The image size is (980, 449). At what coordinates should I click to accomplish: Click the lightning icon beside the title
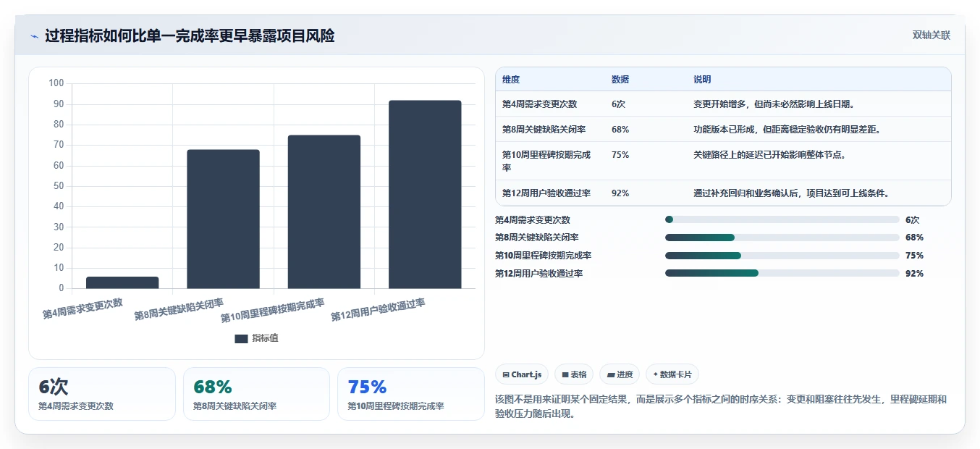pyautogui.click(x=35, y=36)
